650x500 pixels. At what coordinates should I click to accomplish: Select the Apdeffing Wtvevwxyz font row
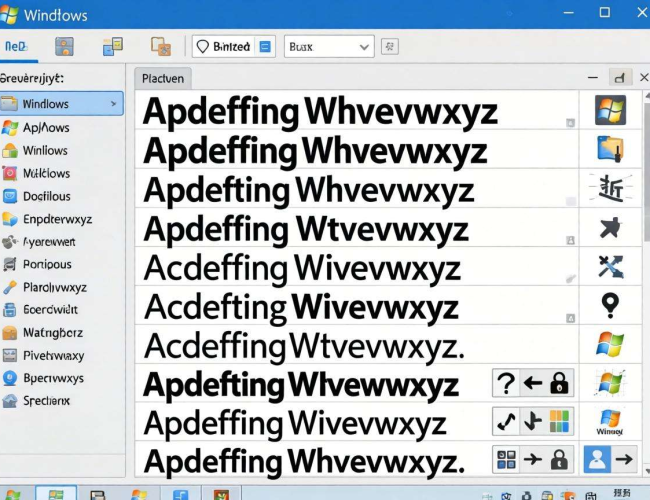tap(357, 228)
